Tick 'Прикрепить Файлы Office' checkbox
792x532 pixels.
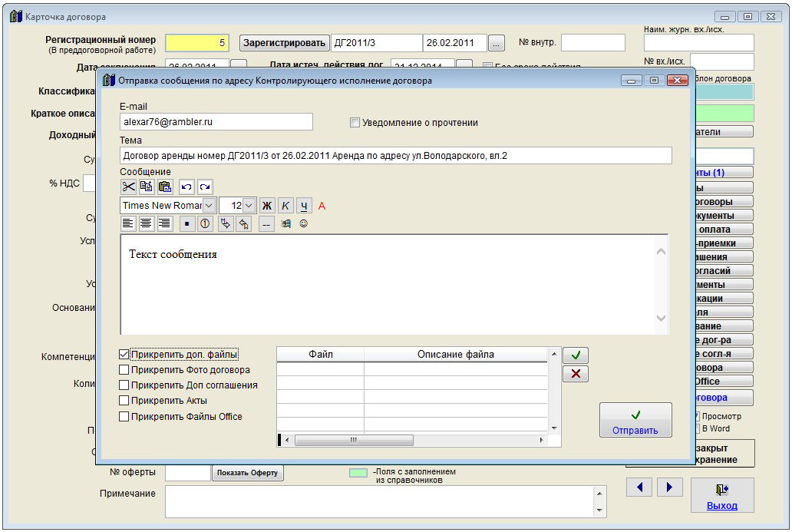124,417
